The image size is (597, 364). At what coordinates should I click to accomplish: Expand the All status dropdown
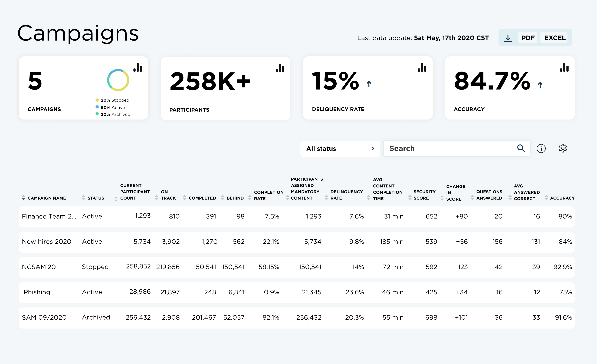click(340, 148)
